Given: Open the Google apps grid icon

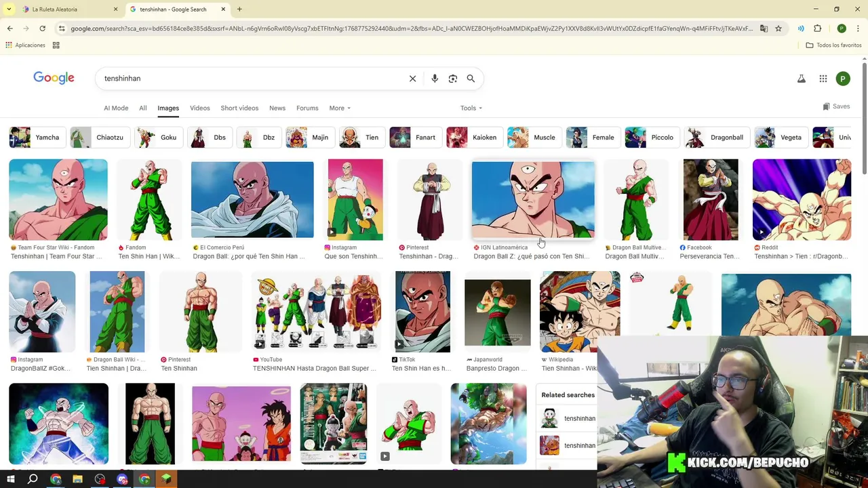Looking at the screenshot, I should tap(823, 79).
